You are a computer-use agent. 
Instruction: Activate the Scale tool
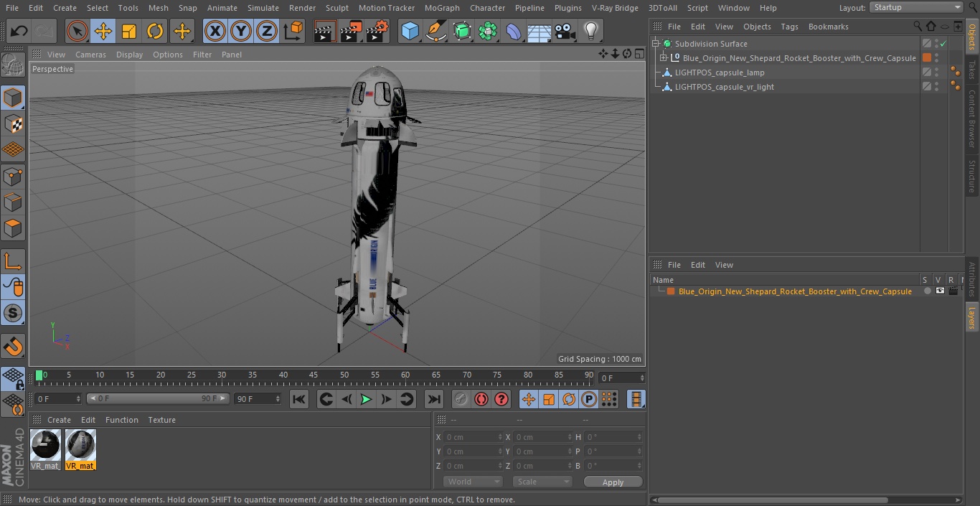point(129,31)
